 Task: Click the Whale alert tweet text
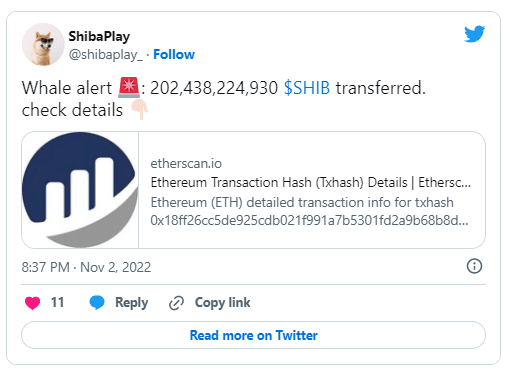tap(224, 99)
